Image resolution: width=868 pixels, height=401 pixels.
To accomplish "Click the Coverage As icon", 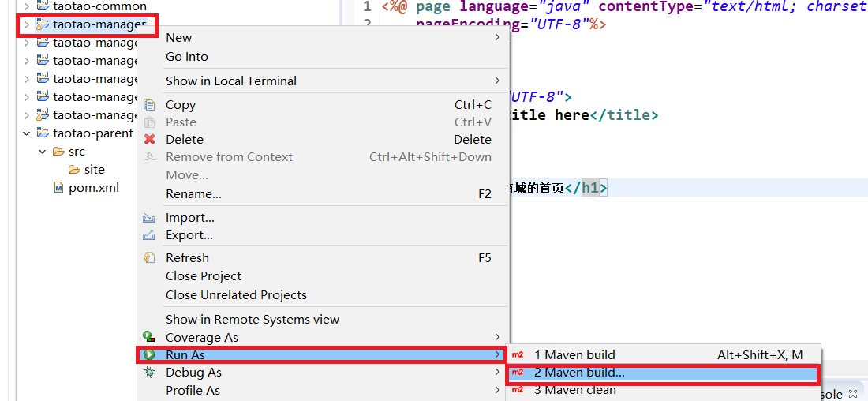I will coord(149,337).
